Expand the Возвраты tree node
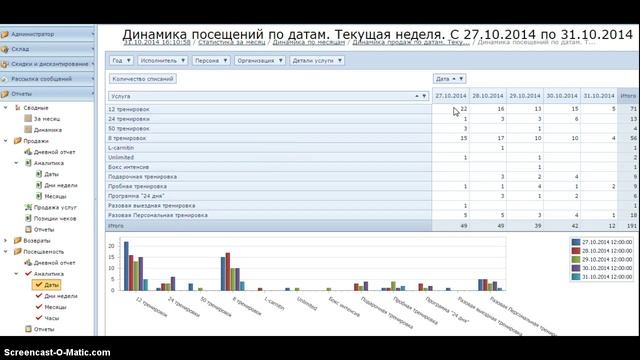This screenshot has width=640, height=360. point(6,240)
